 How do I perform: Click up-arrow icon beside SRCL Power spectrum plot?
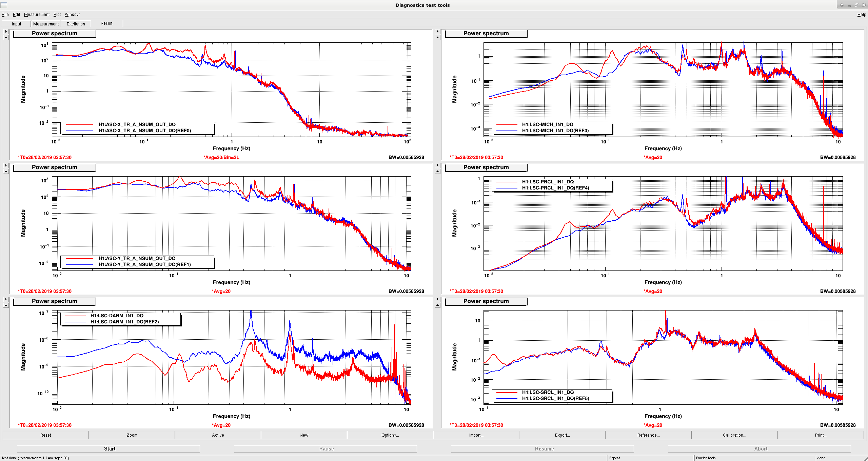[437, 305]
